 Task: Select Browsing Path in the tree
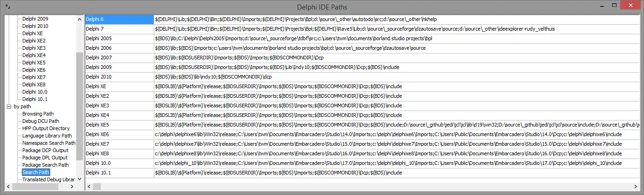[x=38, y=114]
